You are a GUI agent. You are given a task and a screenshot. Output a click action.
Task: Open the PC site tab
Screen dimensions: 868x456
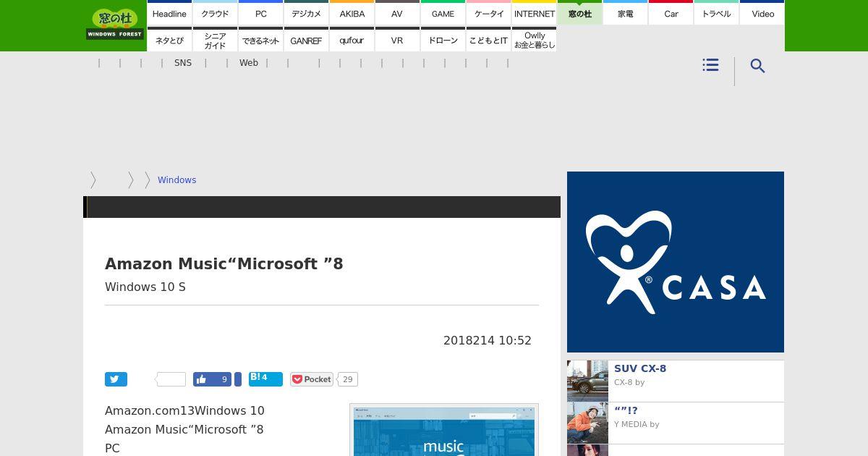260,14
